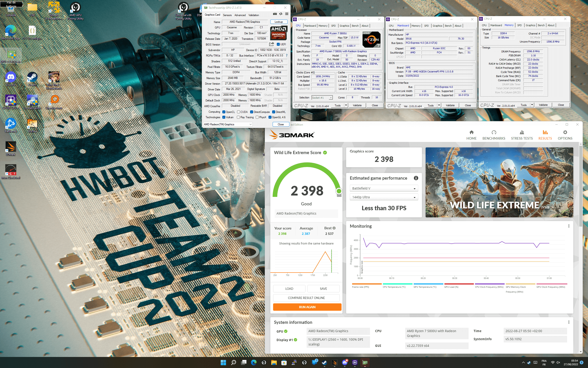Click LOAD button in 3DMark
The height and width of the screenshot is (368, 588).
click(289, 289)
